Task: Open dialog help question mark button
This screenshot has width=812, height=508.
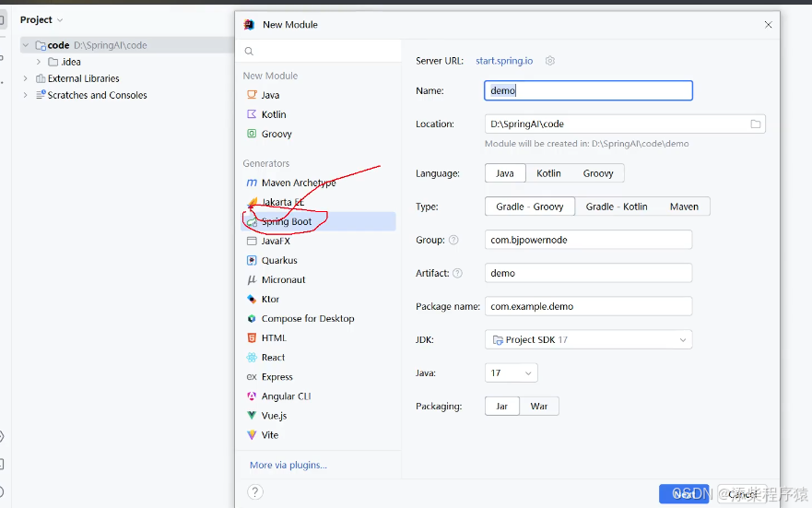Action: tap(254, 492)
